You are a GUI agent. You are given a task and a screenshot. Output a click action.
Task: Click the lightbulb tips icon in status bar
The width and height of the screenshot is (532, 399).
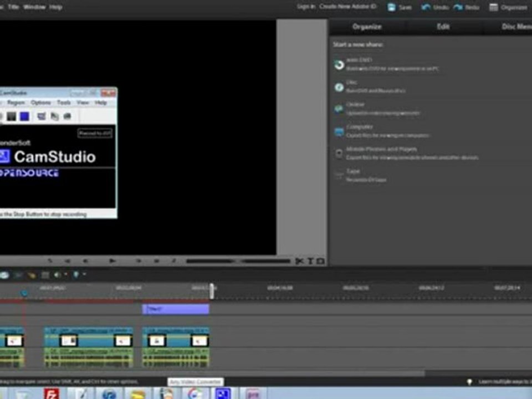(x=470, y=382)
